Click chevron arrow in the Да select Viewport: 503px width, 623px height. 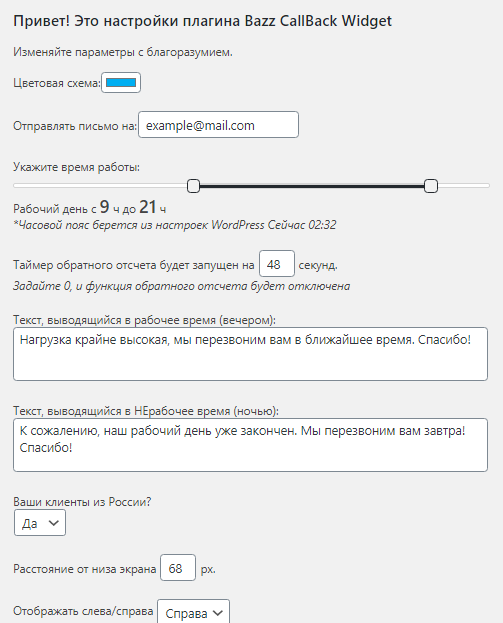point(54,523)
